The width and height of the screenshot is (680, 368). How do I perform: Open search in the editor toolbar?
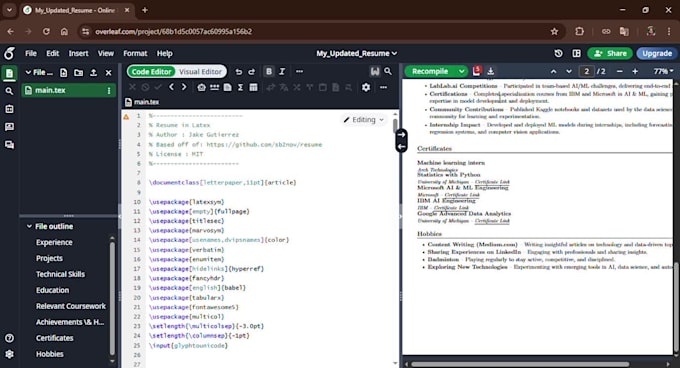click(388, 71)
